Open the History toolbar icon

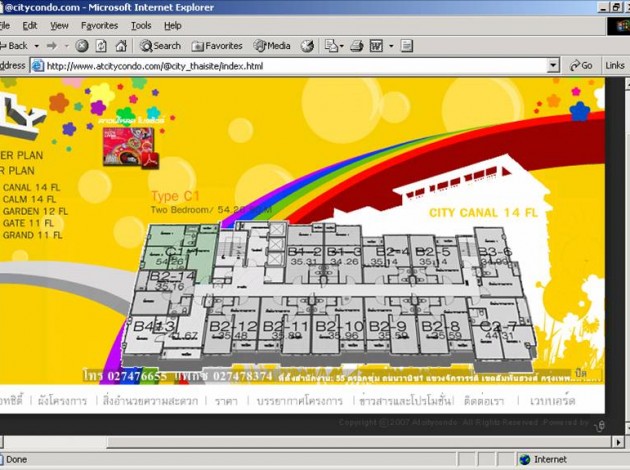pyautogui.click(x=307, y=46)
